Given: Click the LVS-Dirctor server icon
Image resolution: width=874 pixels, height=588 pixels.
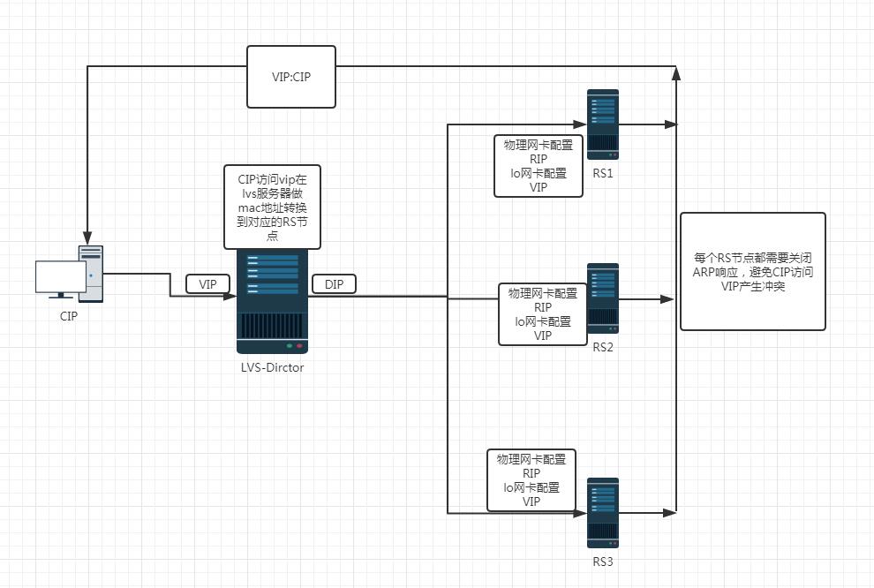Looking at the screenshot, I should (x=272, y=300).
